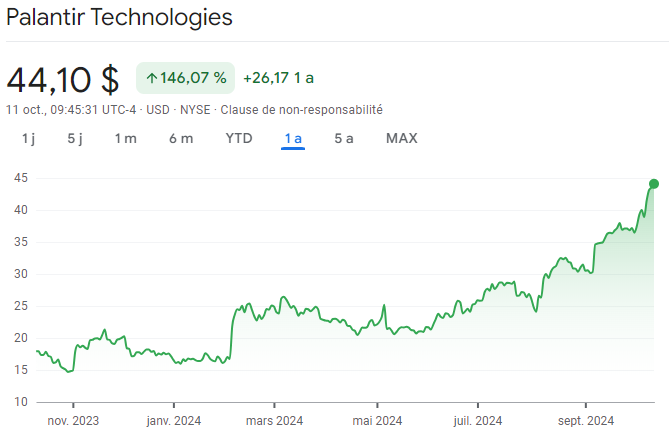
Task: Click the +26,17 1 a change text
Action: (279, 78)
